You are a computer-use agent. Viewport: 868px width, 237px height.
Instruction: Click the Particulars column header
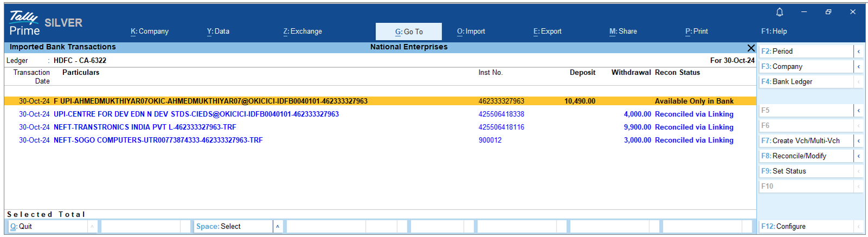(81, 72)
